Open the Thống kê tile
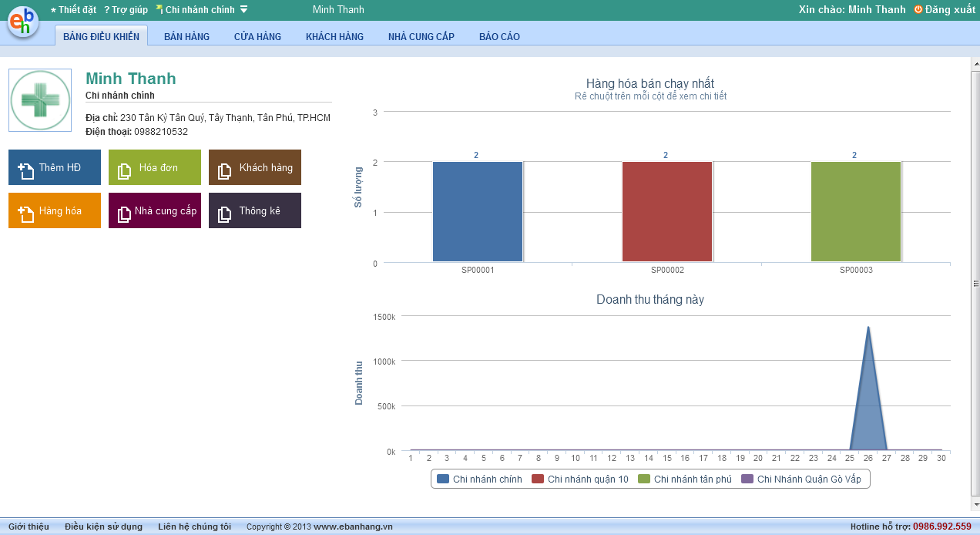This screenshot has width=980, height=535. coord(254,210)
